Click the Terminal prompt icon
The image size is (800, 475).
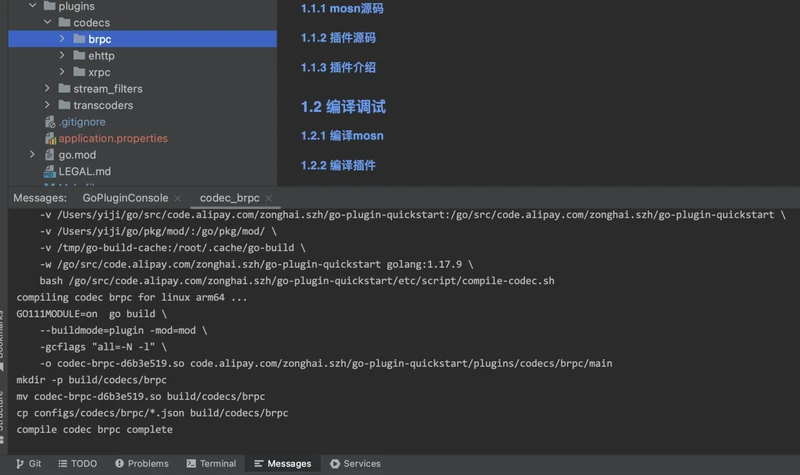pyautogui.click(x=191, y=463)
